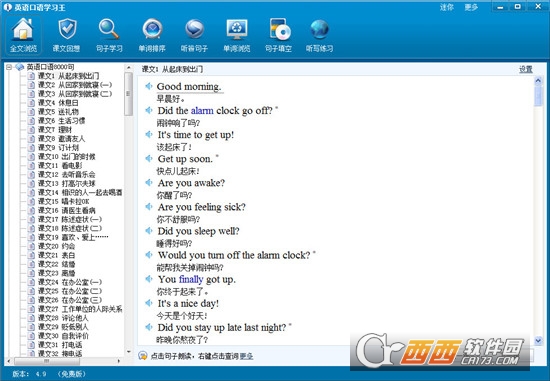Screen dimensions: 550x381
Task: Click the sentence "Are you awake?"
Action: (x=191, y=183)
